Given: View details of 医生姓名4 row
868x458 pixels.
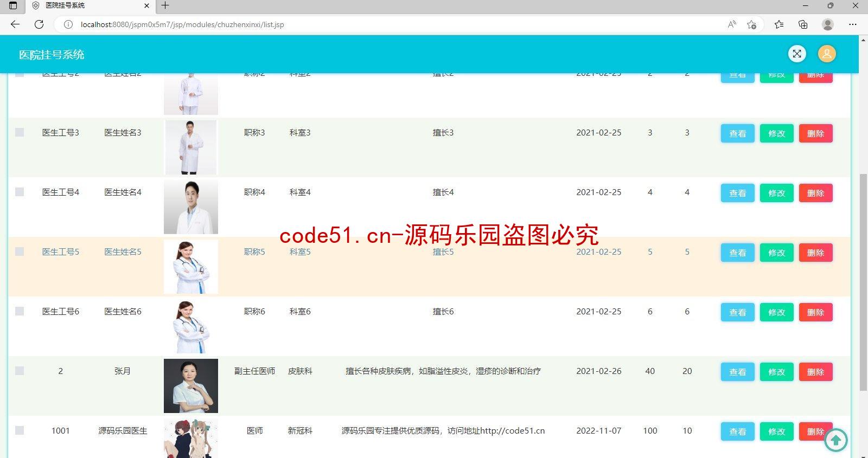Looking at the screenshot, I should point(737,193).
